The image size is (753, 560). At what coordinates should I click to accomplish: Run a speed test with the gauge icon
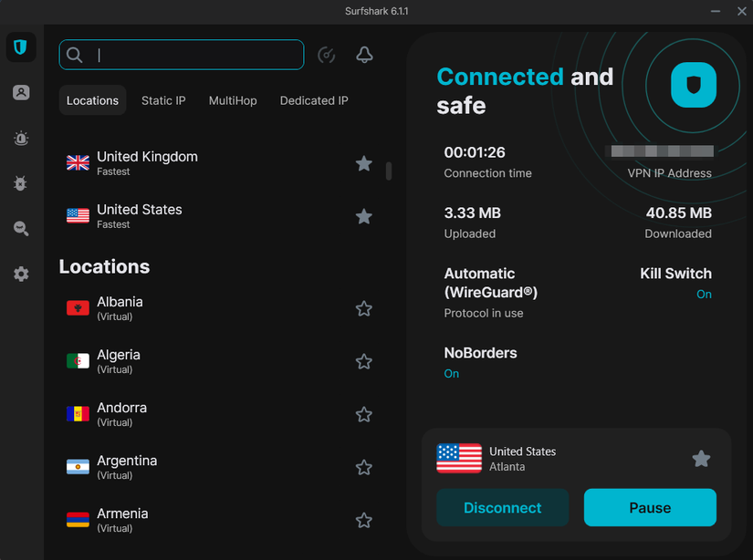click(327, 55)
